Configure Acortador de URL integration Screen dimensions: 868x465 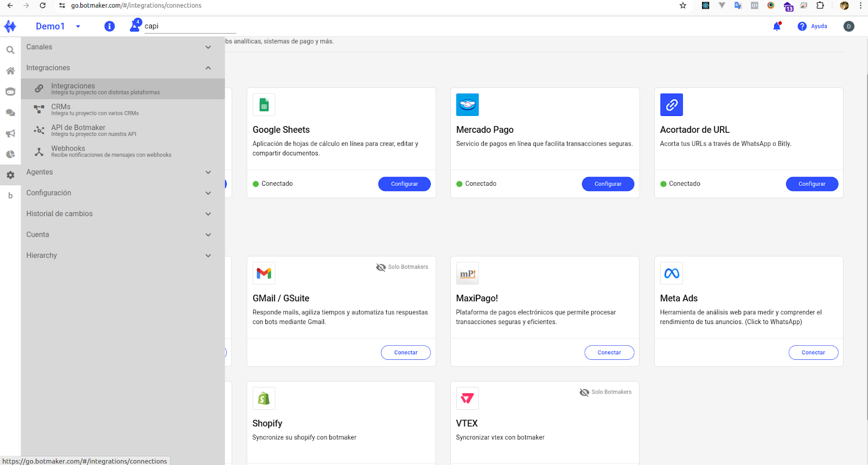pos(812,184)
